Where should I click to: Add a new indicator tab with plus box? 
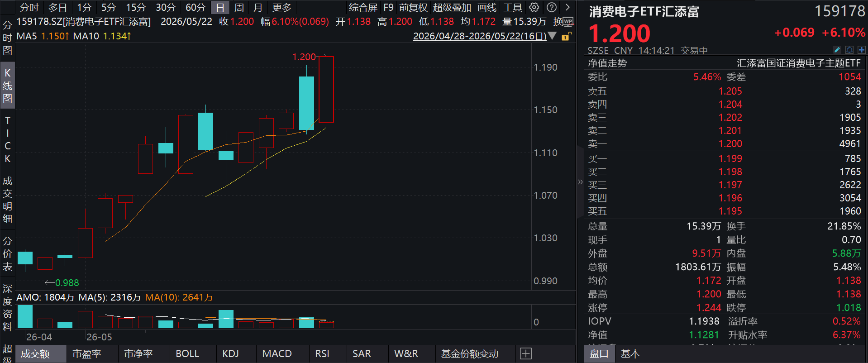tap(526, 353)
